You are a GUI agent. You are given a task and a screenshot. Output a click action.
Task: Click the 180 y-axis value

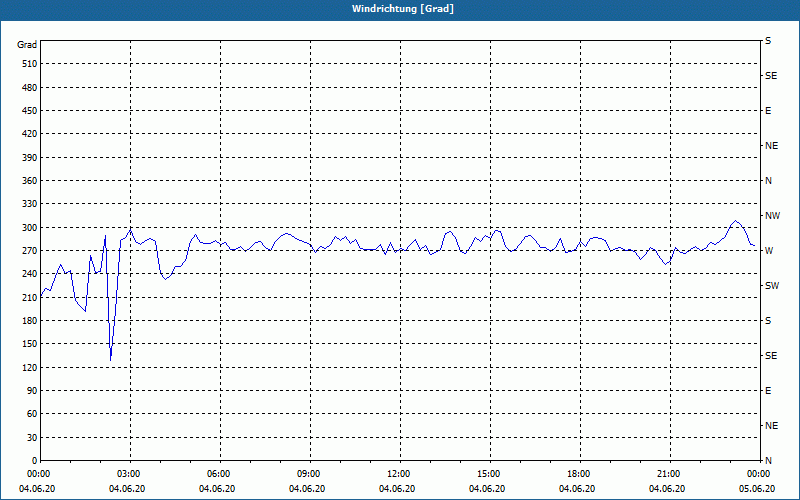coord(30,321)
